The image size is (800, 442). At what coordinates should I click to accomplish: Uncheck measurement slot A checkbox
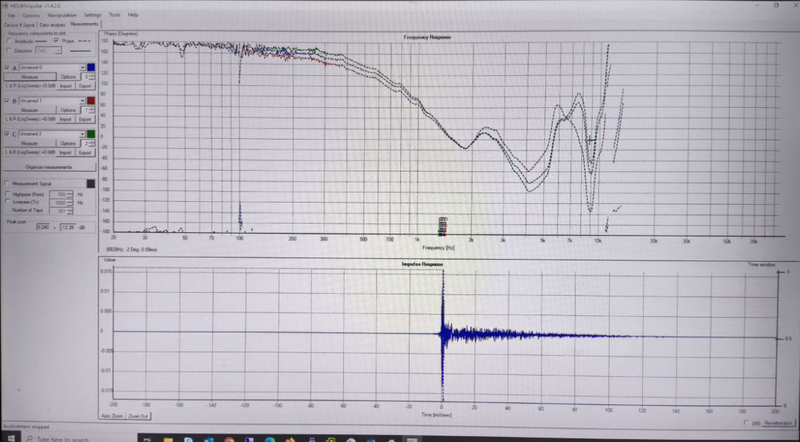[x=7, y=67]
